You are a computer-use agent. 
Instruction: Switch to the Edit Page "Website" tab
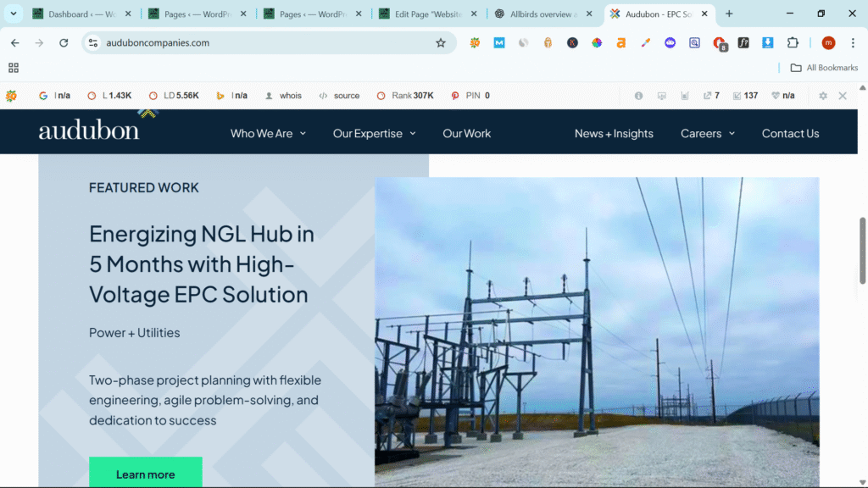(x=426, y=14)
